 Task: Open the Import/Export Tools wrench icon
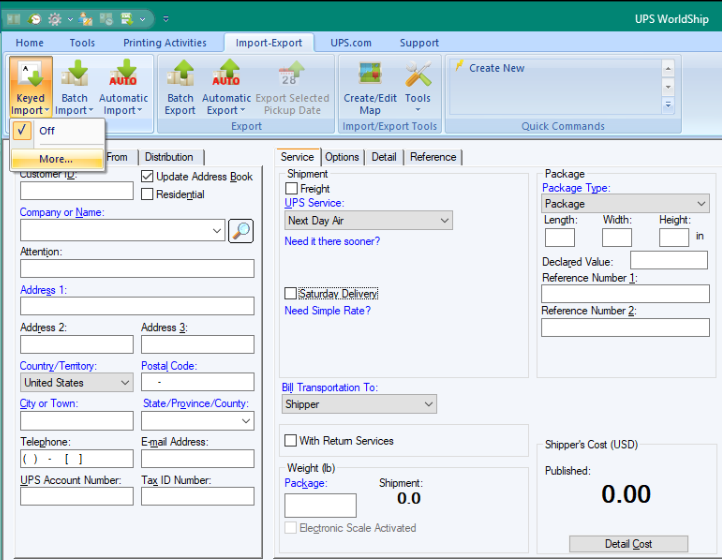point(418,88)
